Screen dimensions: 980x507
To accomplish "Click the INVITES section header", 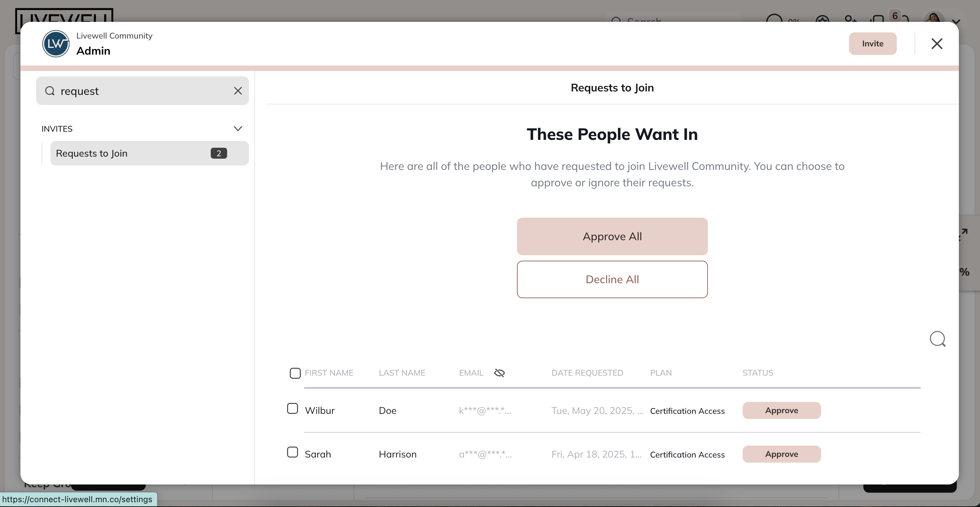I will [x=57, y=129].
